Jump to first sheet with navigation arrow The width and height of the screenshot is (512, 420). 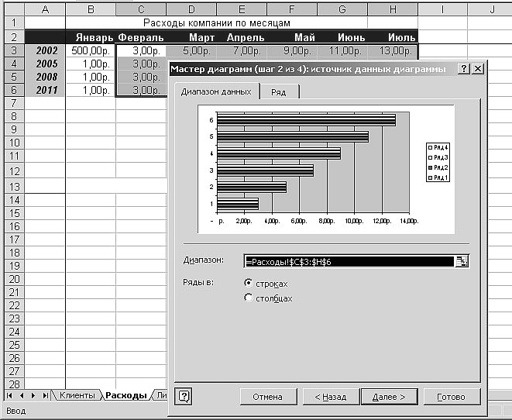coord(11,395)
